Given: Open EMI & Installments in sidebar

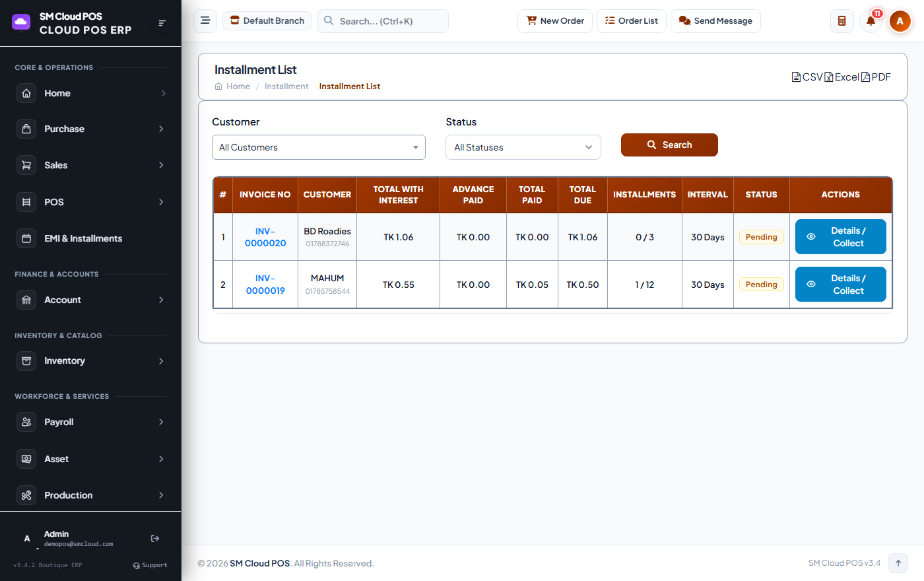Looking at the screenshot, I should (90, 238).
